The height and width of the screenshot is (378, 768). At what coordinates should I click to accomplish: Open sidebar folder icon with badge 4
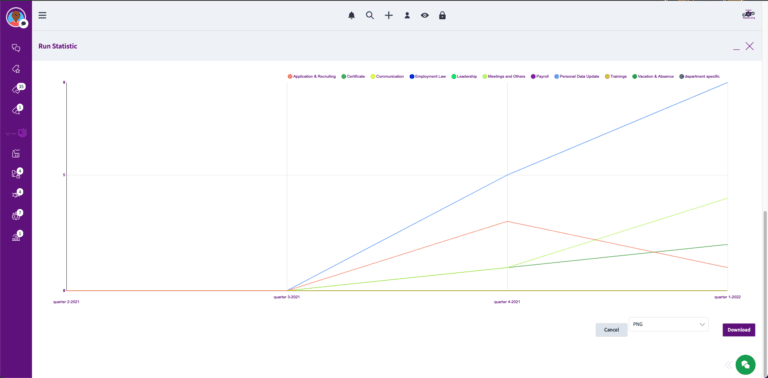click(17, 174)
